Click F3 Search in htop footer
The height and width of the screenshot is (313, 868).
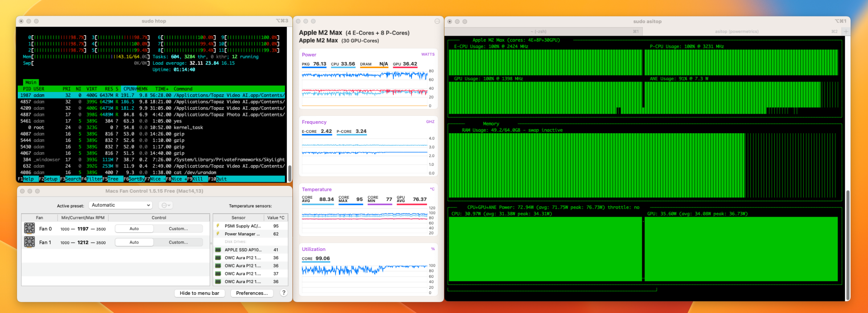70,179
